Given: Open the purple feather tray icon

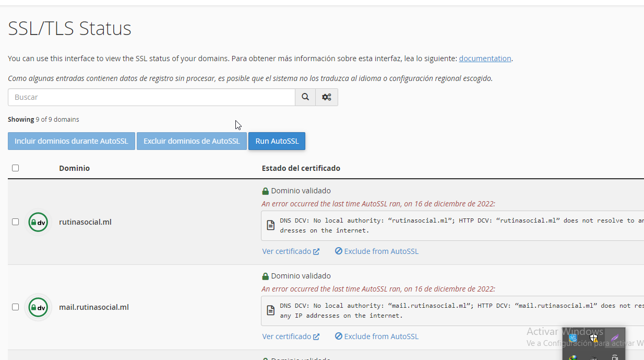Looking at the screenshot, I should [615, 338].
